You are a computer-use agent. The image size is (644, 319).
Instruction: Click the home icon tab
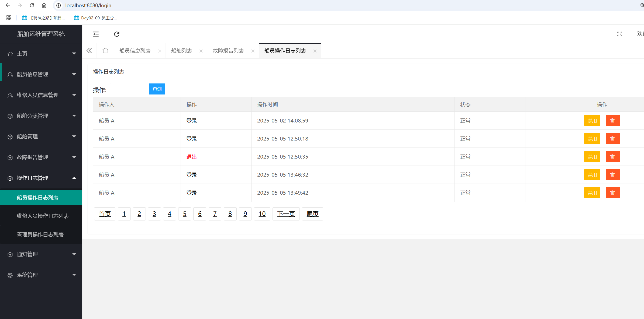tap(105, 51)
